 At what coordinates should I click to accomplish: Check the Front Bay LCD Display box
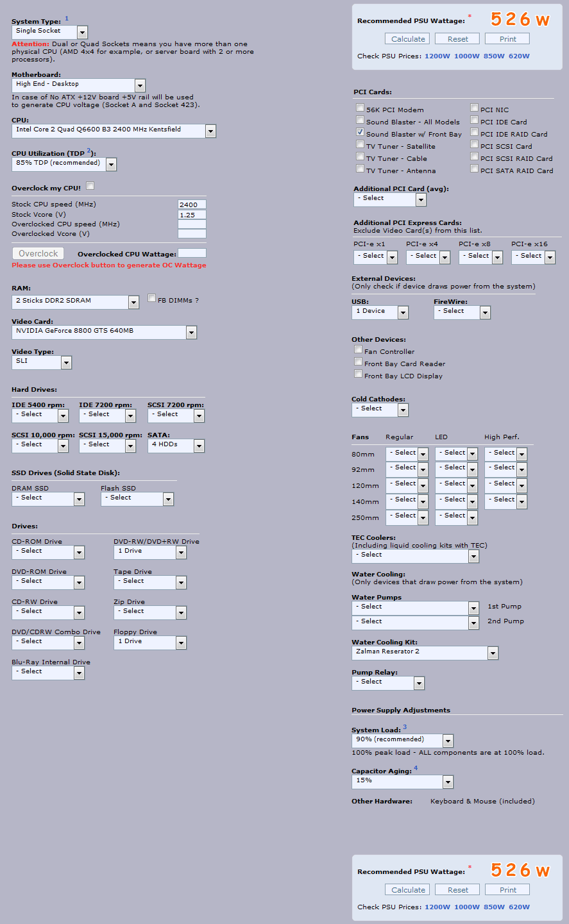pos(358,374)
